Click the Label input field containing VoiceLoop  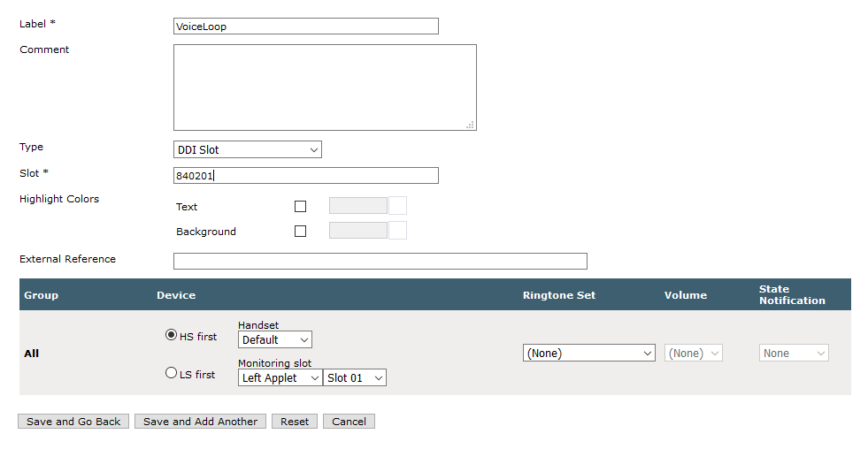(305, 26)
